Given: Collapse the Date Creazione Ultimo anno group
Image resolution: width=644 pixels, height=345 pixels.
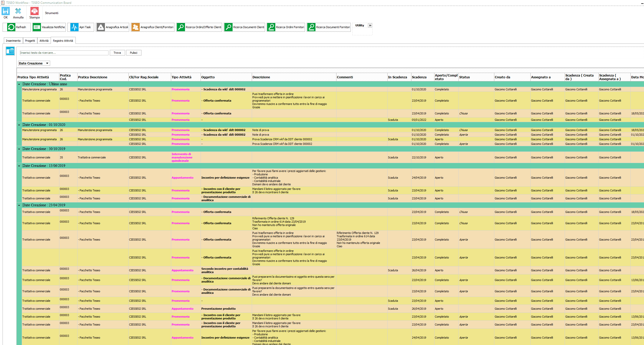Looking at the screenshot, I should click(19, 84).
